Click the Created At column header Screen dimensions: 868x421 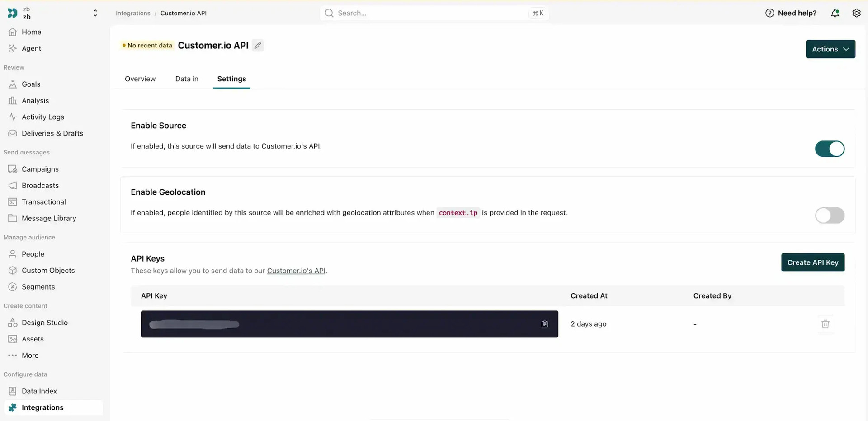[x=589, y=296]
